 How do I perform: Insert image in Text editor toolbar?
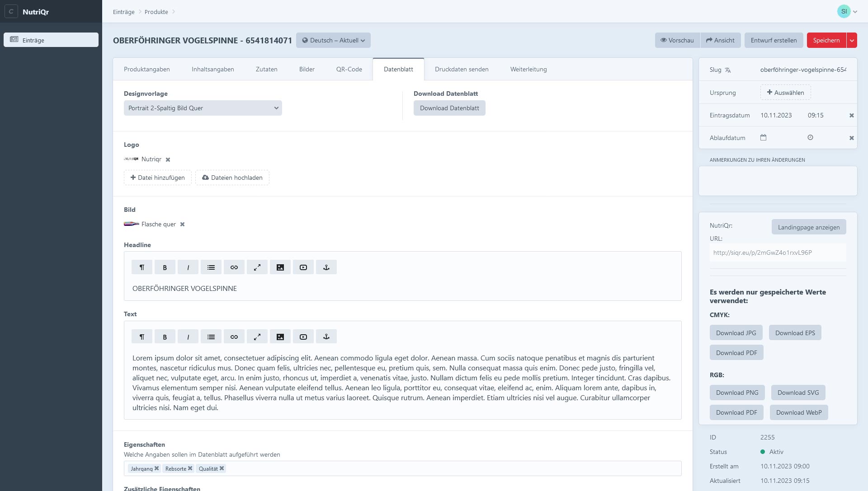[x=280, y=337]
